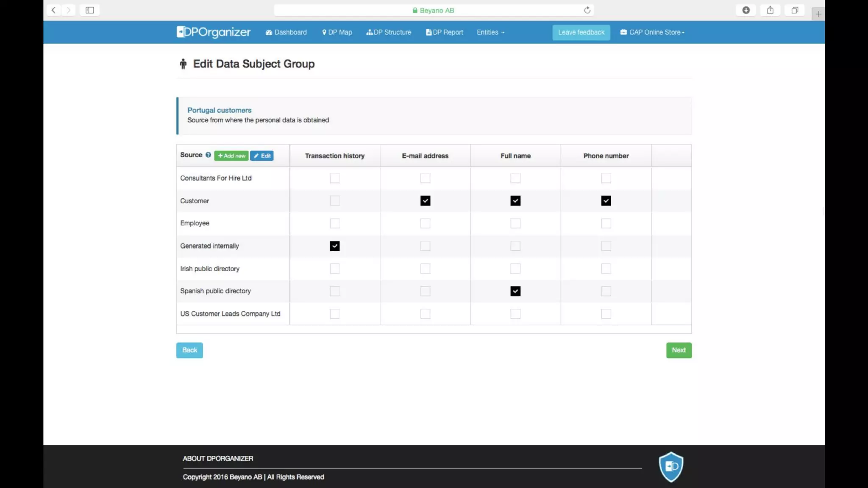868x488 pixels.
Task: Click the DPOrganizer logo in navbar
Action: tap(213, 32)
